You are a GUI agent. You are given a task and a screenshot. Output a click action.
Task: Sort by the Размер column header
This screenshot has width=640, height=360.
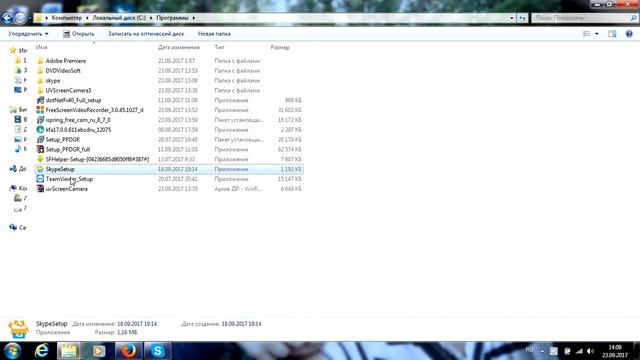(x=280, y=47)
